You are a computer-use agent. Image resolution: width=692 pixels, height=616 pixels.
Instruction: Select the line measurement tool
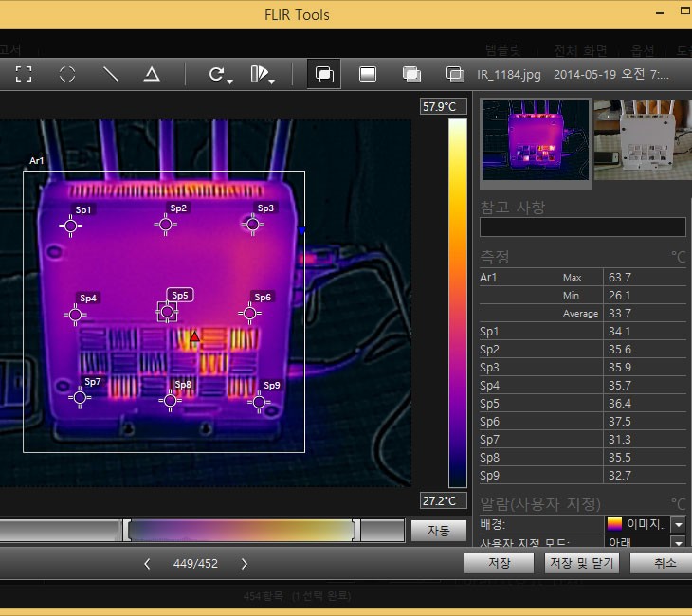point(110,74)
